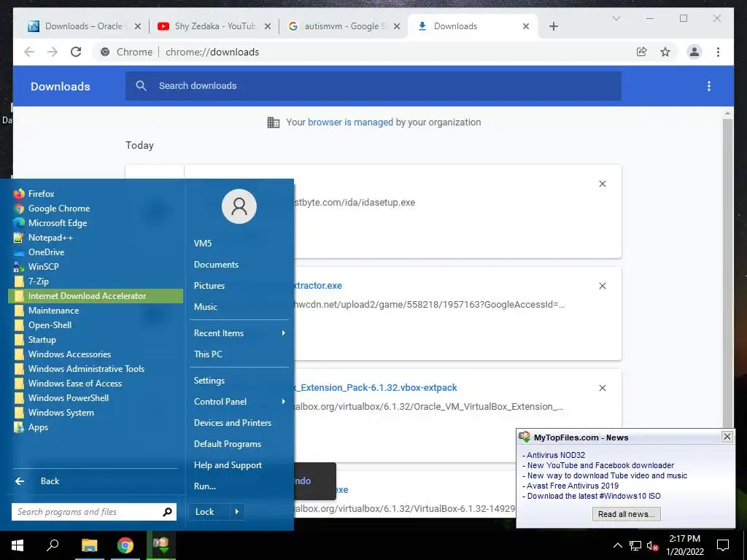Open the Extension_Pack-6.1.32.vbox-extpack file link
Viewport: 747px width, 560px height.
coord(376,388)
